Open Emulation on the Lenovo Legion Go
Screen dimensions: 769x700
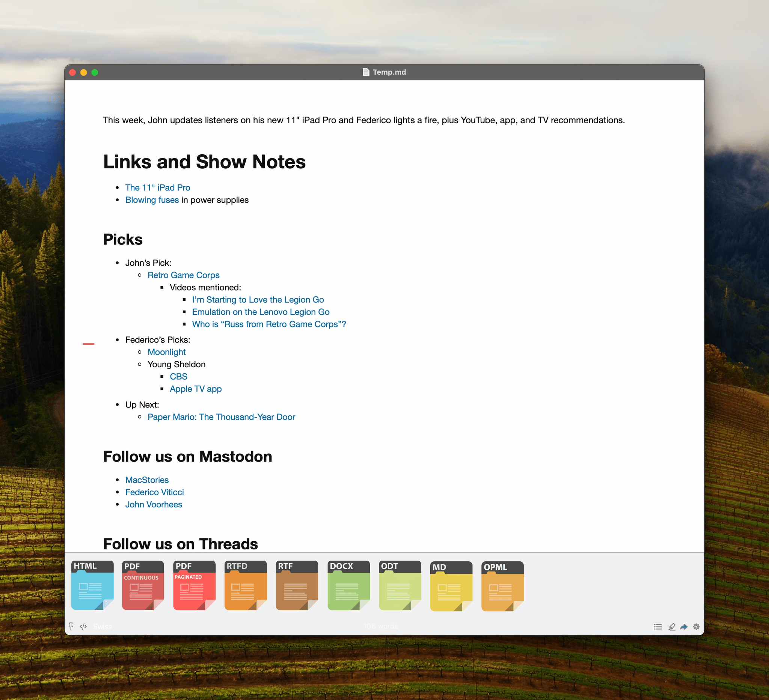[261, 312]
